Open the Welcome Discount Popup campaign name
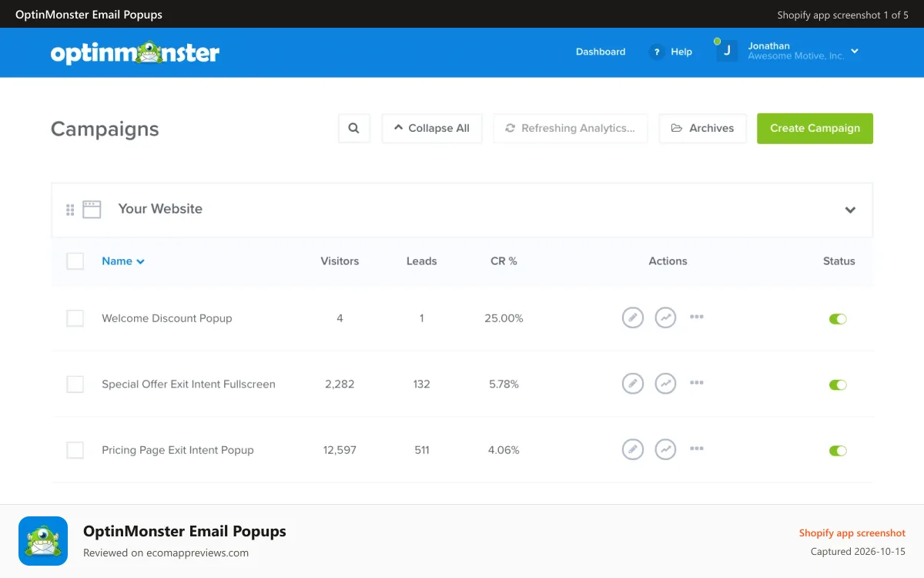This screenshot has width=924, height=578. [x=167, y=318]
